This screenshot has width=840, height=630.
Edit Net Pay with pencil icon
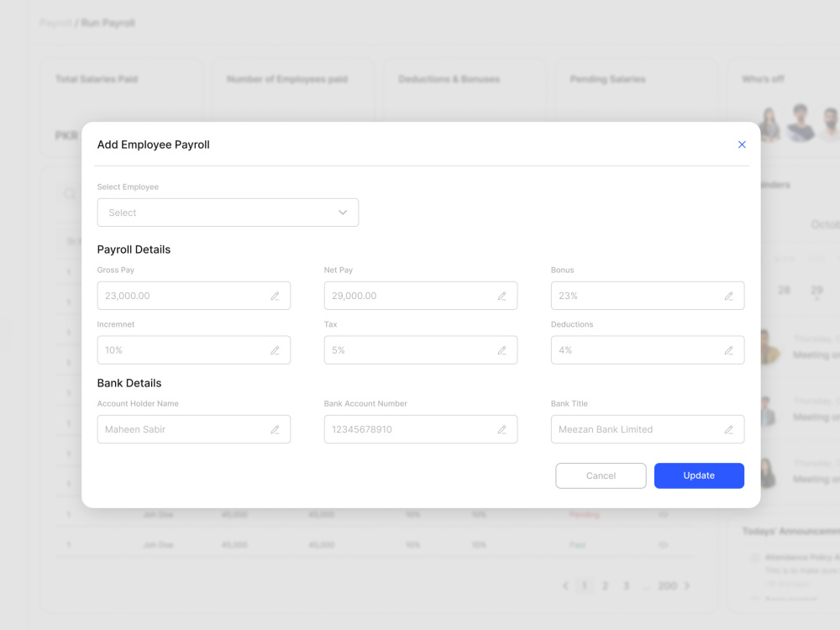pyautogui.click(x=502, y=296)
